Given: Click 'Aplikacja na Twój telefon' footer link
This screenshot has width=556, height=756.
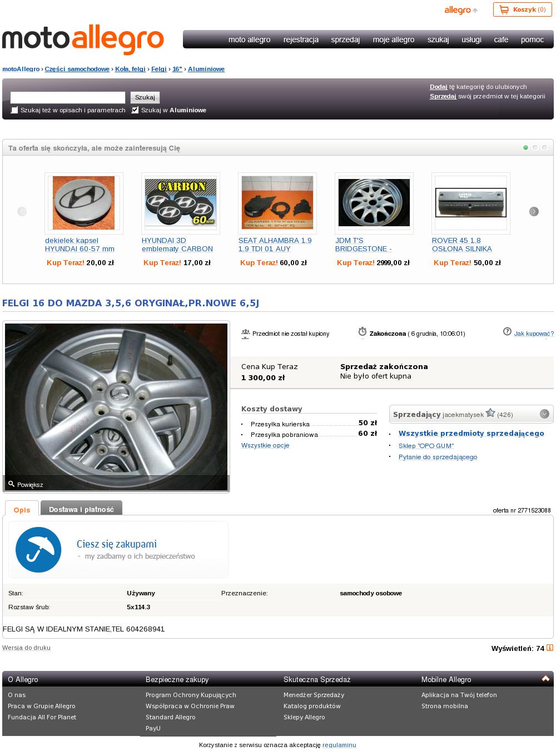Looking at the screenshot, I should 459,695.
